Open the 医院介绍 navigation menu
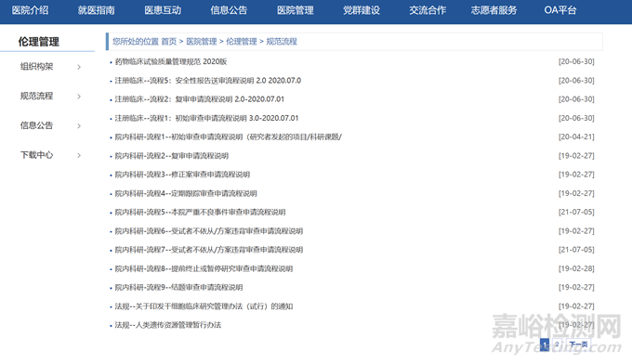This screenshot has height=364, width=632. [x=31, y=10]
